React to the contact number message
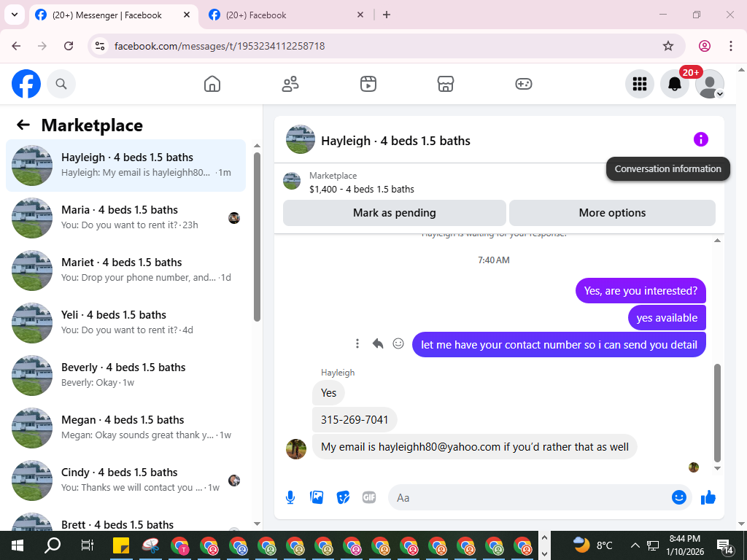The width and height of the screenshot is (747, 560). click(x=398, y=343)
